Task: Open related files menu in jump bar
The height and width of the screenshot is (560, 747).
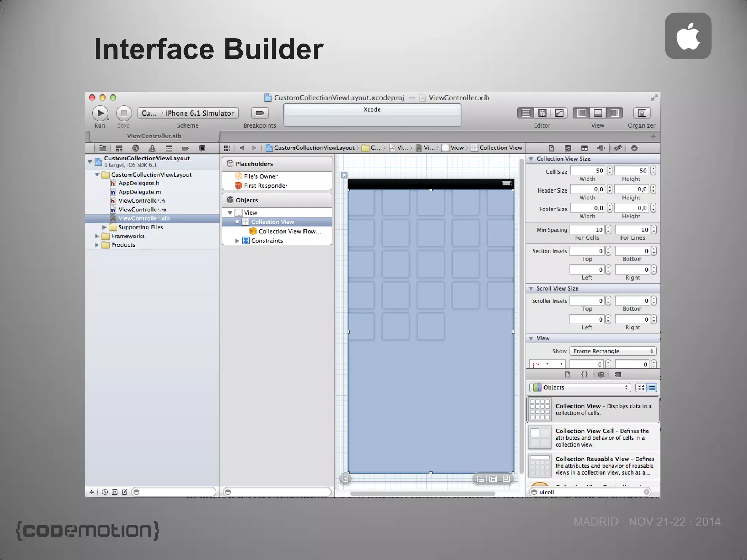Action: click(x=227, y=148)
